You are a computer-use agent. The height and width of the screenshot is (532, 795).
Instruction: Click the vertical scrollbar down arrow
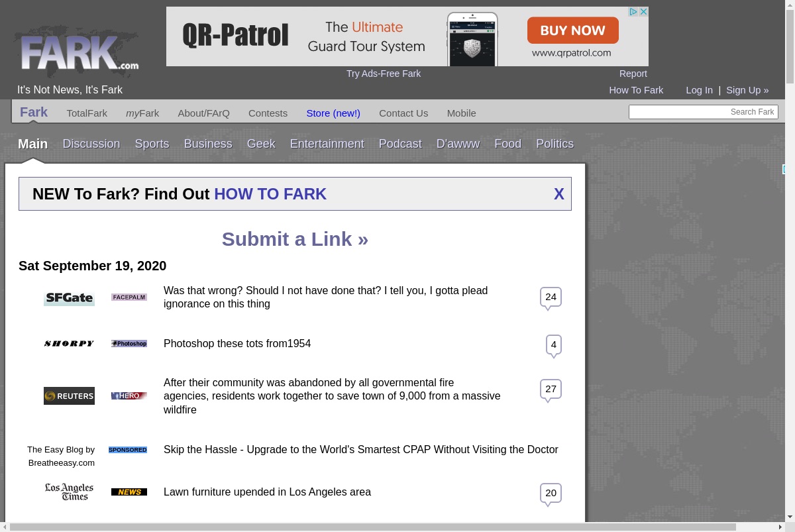(x=790, y=517)
